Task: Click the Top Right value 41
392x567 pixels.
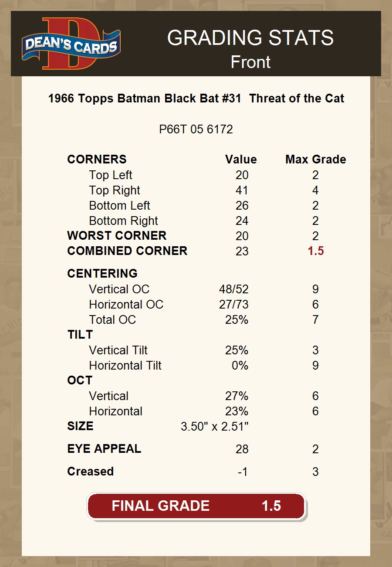Action: point(242,190)
